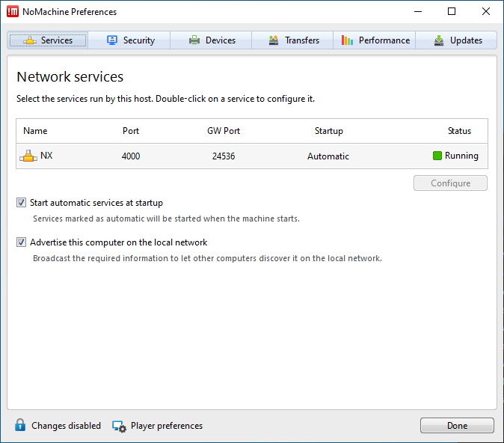Click the green Running status indicator
The height and width of the screenshot is (443, 504).
(x=437, y=156)
